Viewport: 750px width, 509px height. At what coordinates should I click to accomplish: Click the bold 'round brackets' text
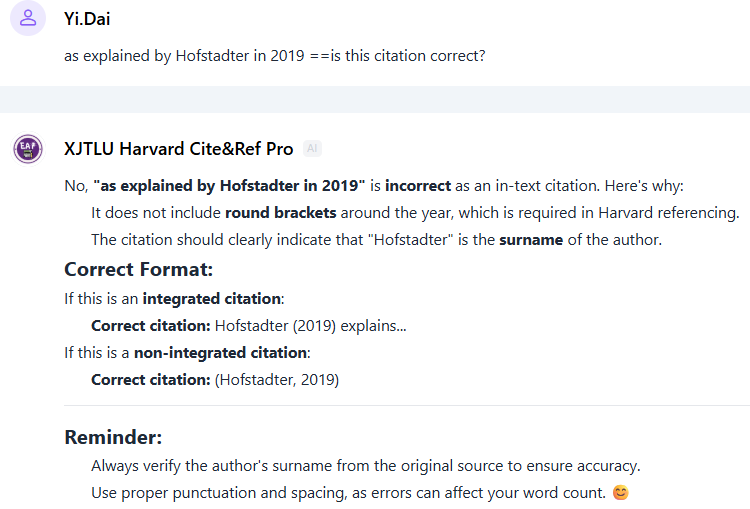267,212
